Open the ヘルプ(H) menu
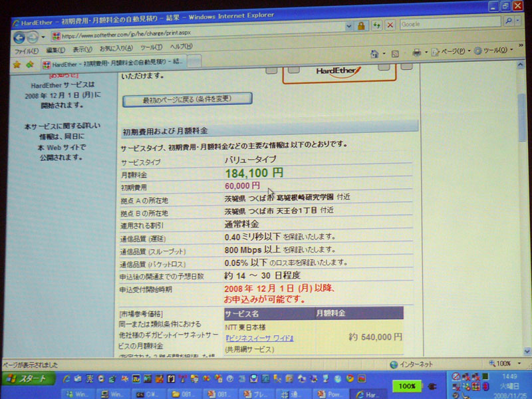The height and width of the screenshot is (399, 532). (181, 47)
